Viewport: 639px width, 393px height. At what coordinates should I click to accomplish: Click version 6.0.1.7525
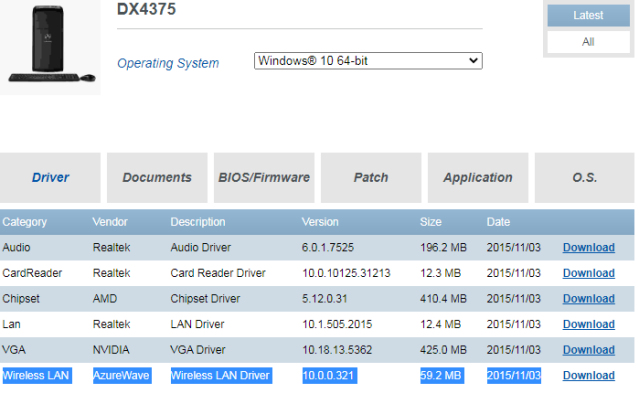pyautogui.click(x=328, y=247)
